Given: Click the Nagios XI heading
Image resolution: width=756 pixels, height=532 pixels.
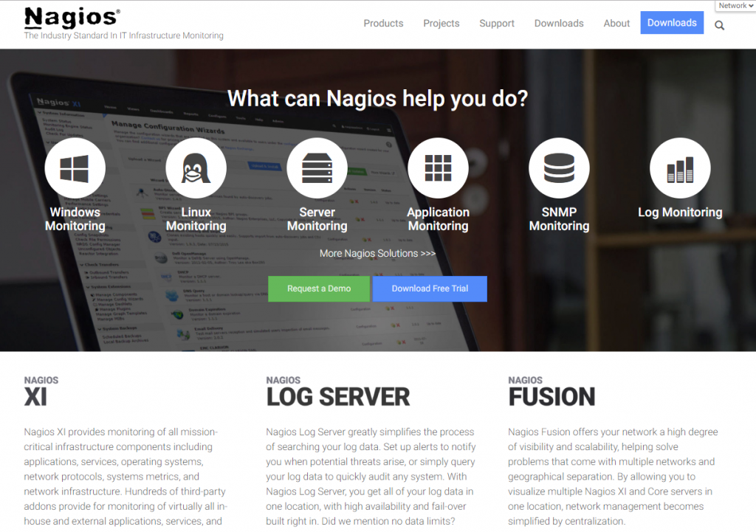Looking at the screenshot, I should click(x=41, y=392).
